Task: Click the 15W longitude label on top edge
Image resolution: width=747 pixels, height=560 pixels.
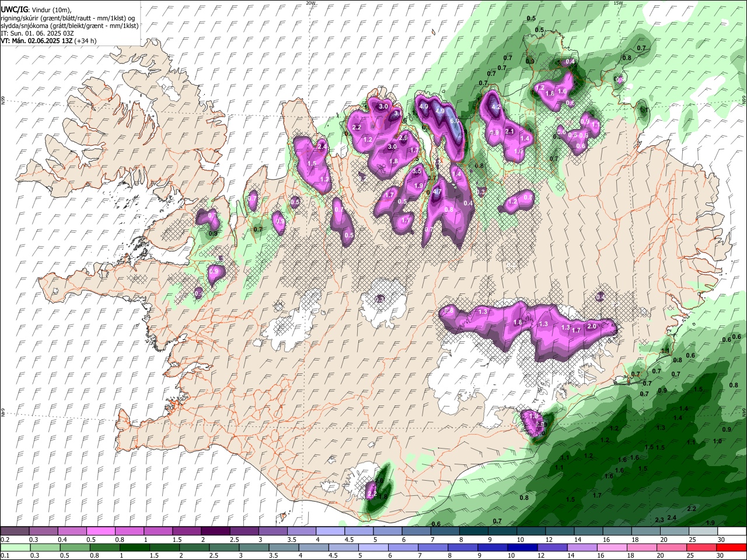Action: point(618,3)
